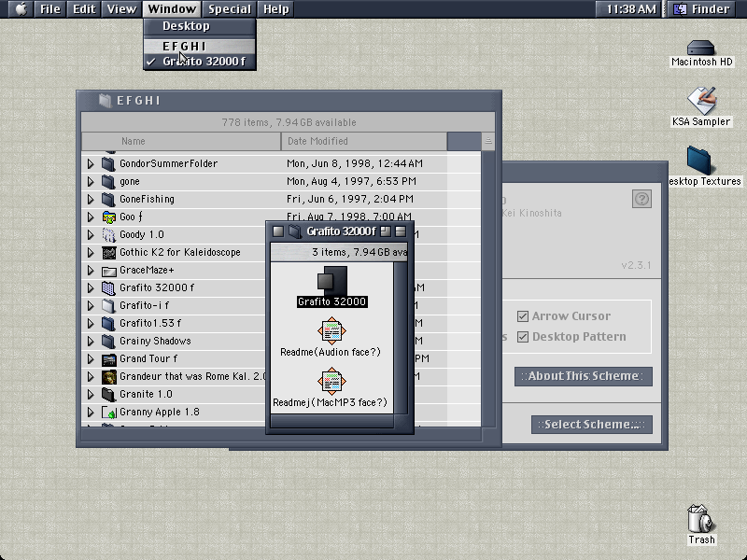Click the sort order button in EFGHI window

pyautogui.click(x=487, y=141)
